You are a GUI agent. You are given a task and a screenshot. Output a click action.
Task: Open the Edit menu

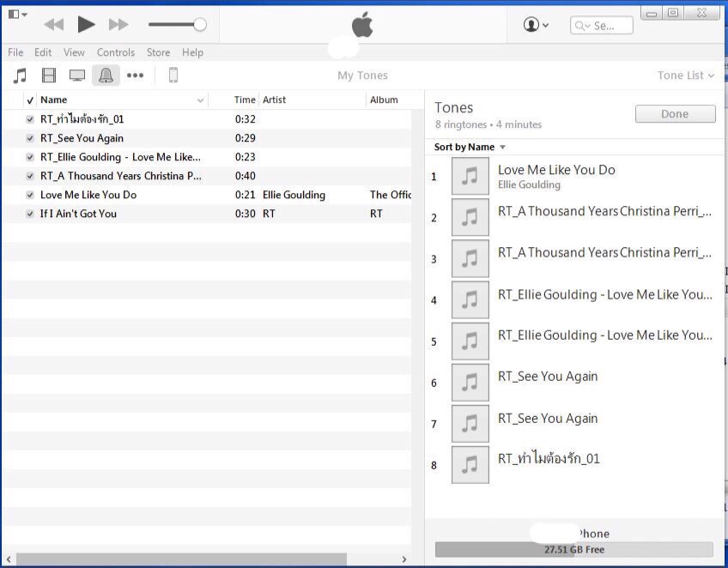(43, 52)
